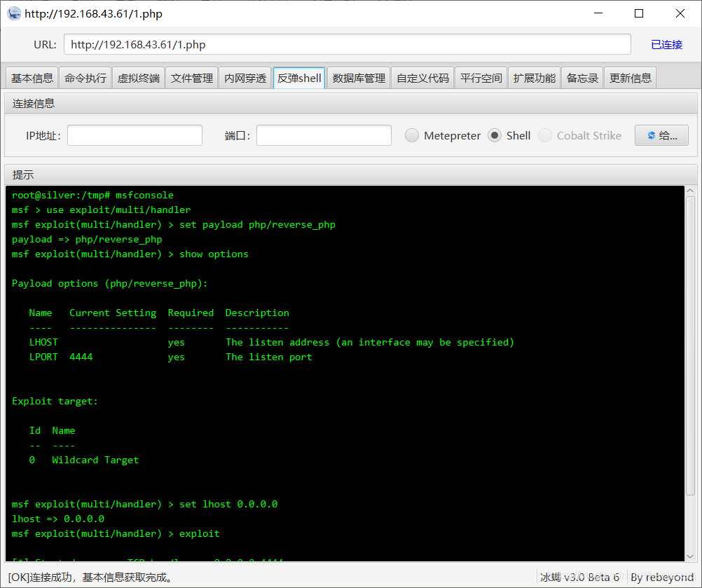This screenshot has height=588, width=702.
Task: Click the 'Current Setting' column header
Action: 113,313
